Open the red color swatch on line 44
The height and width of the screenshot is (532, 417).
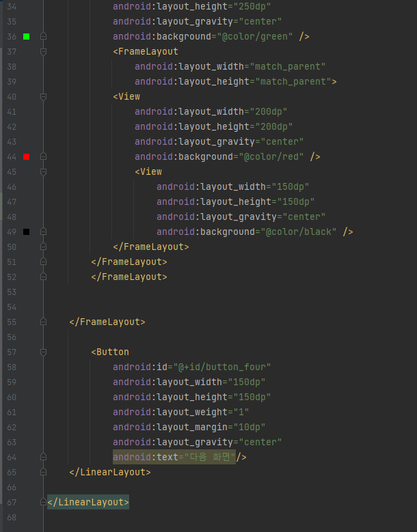(x=26, y=157)
